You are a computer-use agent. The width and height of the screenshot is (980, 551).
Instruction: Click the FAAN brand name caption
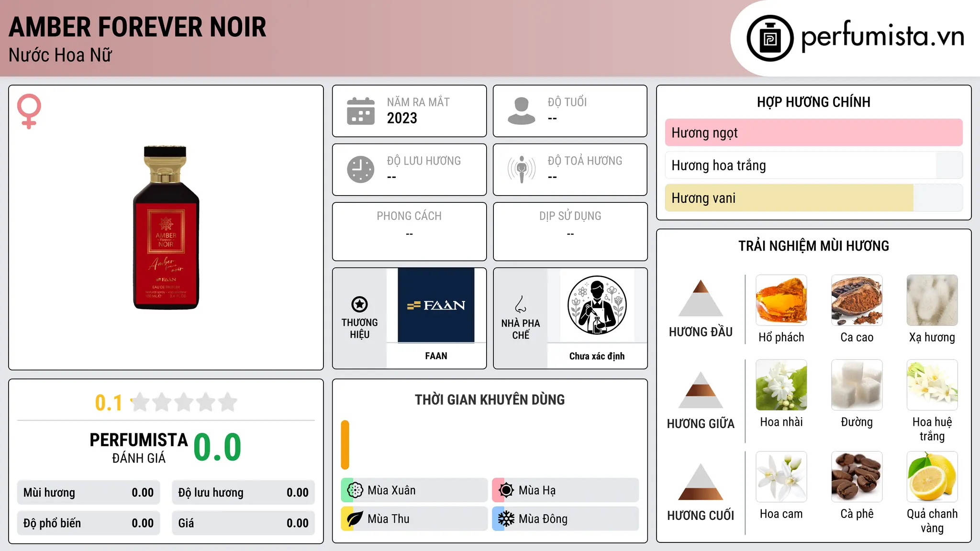[x=436, y=356]
